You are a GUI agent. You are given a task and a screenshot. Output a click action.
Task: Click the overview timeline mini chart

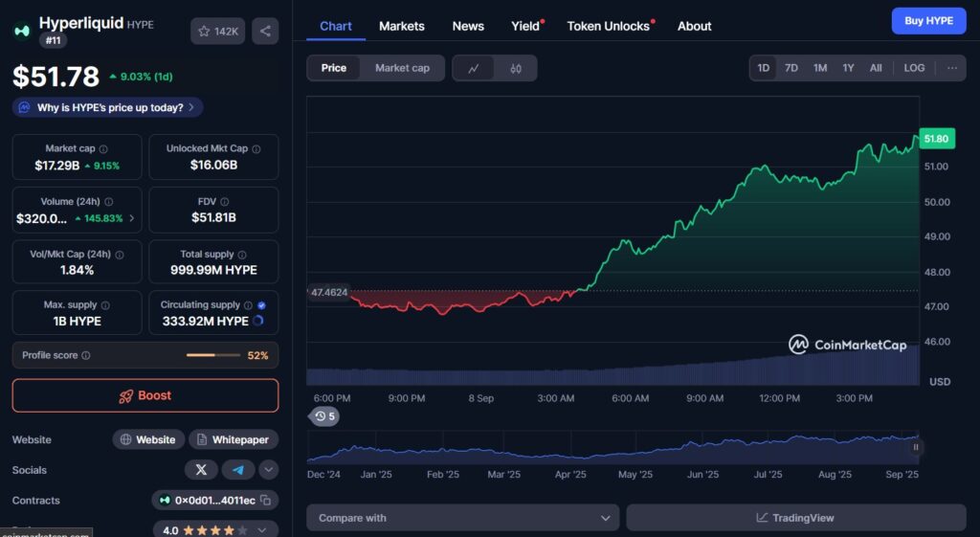click(x=612, y=448)
